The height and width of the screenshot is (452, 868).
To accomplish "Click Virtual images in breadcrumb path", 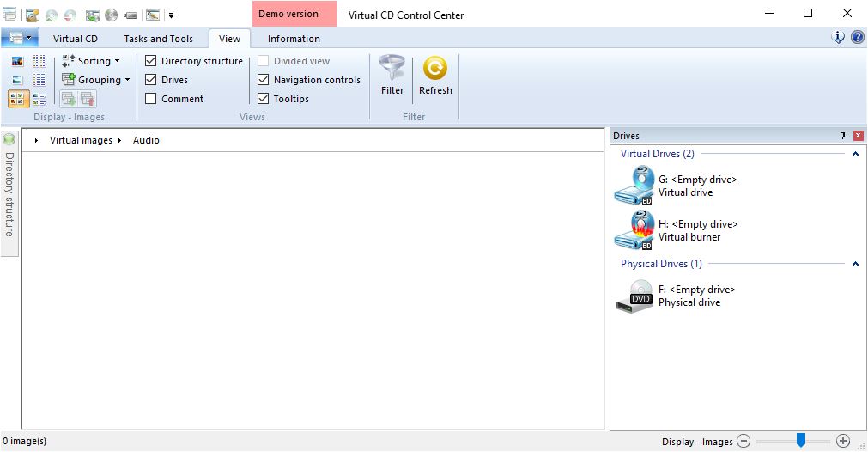I will coord(81,140).
